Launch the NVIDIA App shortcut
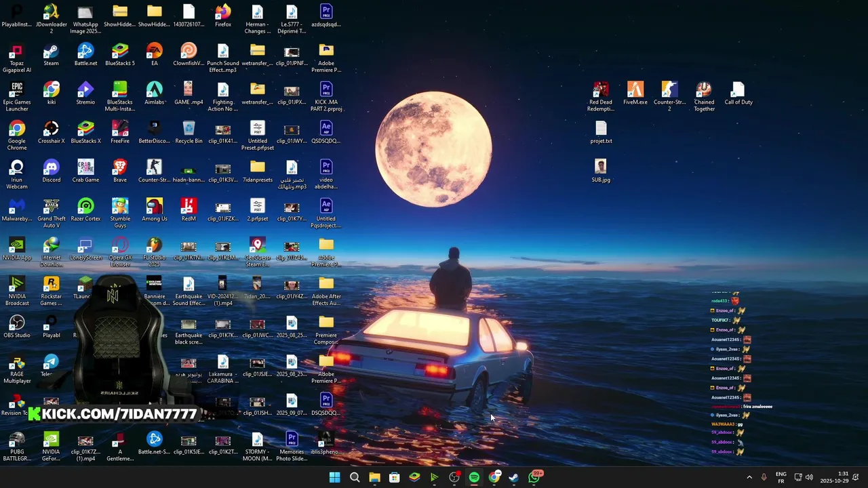The height and width of the screenshot is (488, 868). (x=17, y=249)
